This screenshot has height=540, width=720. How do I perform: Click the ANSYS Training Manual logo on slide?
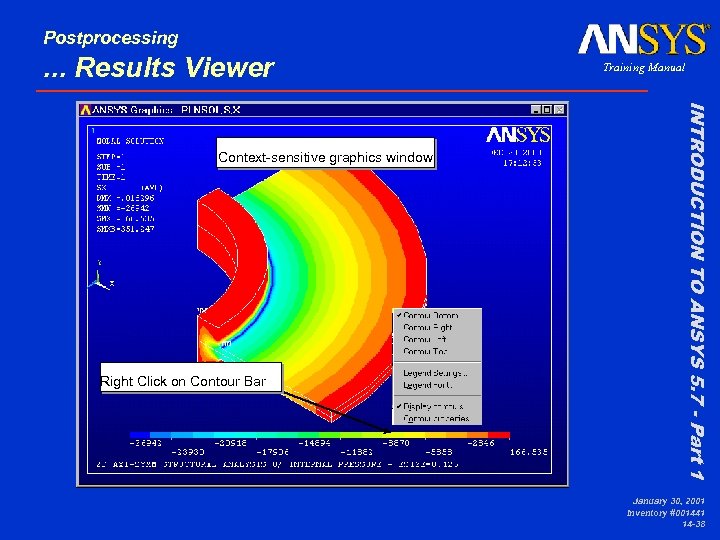point(643,48)
